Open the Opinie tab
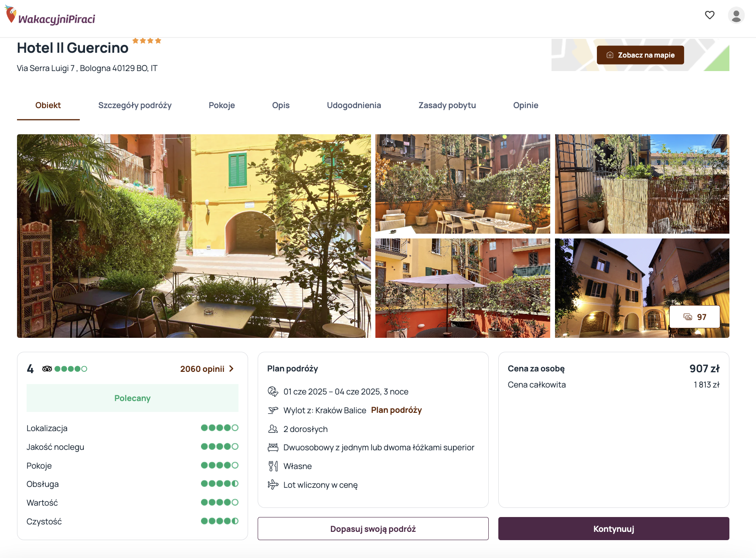This screenshot has height=558, width=756. click(526, 105)
